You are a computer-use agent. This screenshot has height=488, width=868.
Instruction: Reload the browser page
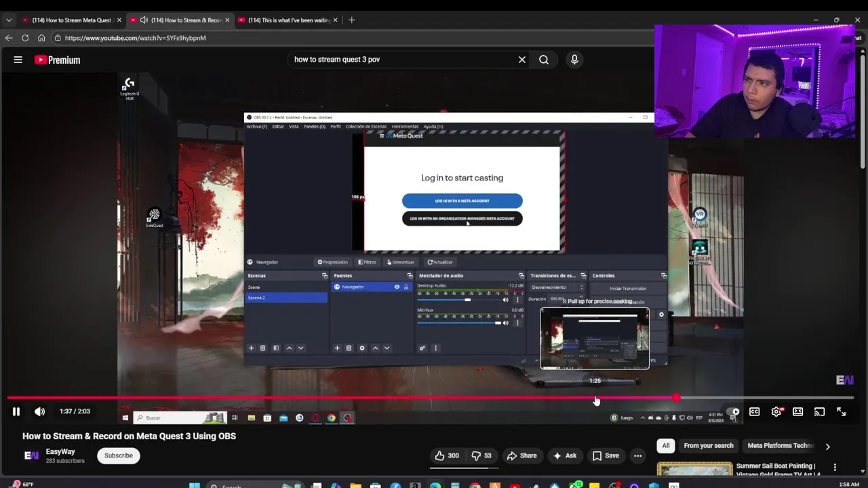(x=25, y=38)
